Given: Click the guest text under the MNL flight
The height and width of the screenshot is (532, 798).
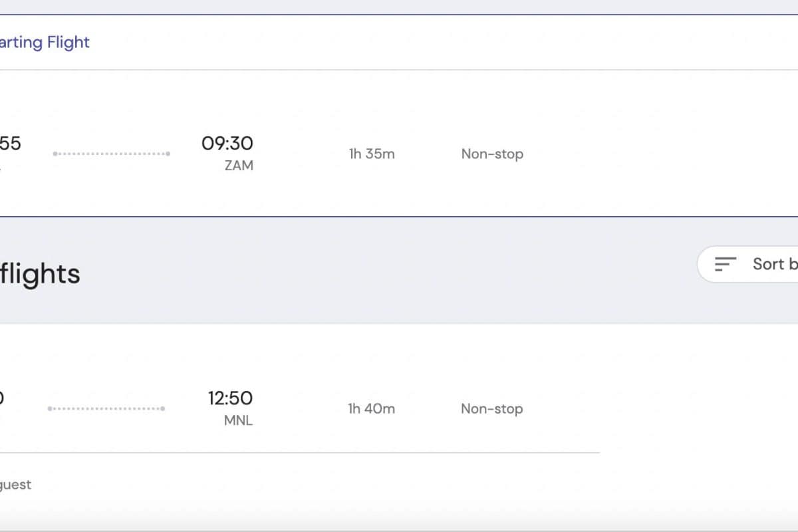Looking at the screenshot, I should 15,485.
